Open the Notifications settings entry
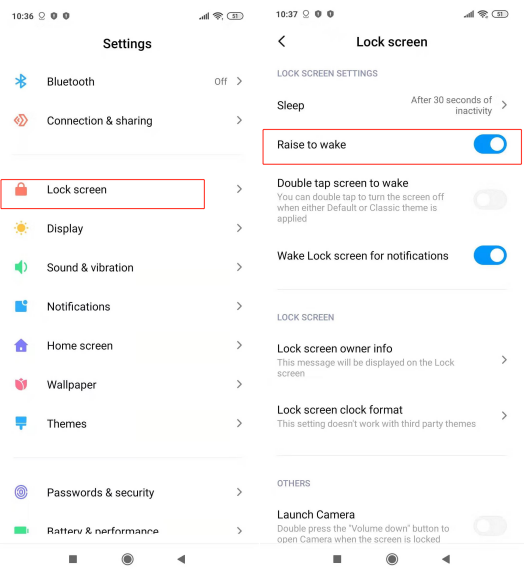Viewport: 524px width, 588px height. click(128, 306)
